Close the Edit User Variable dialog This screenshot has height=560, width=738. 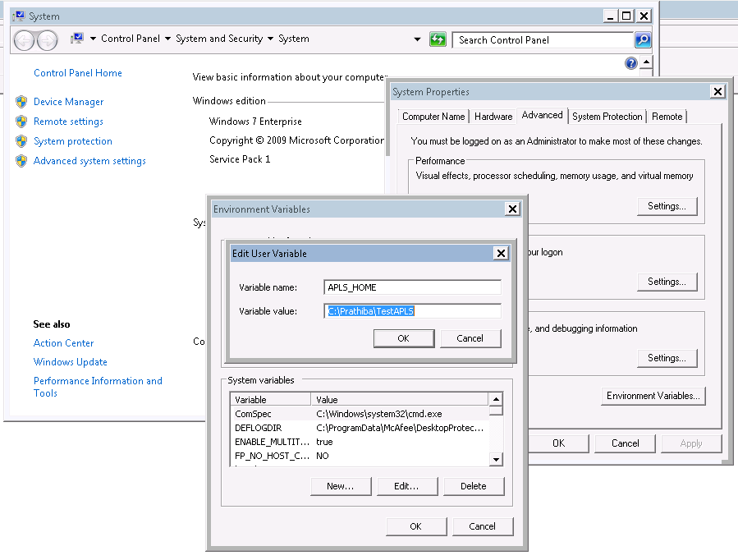click(x=501, y=254)
